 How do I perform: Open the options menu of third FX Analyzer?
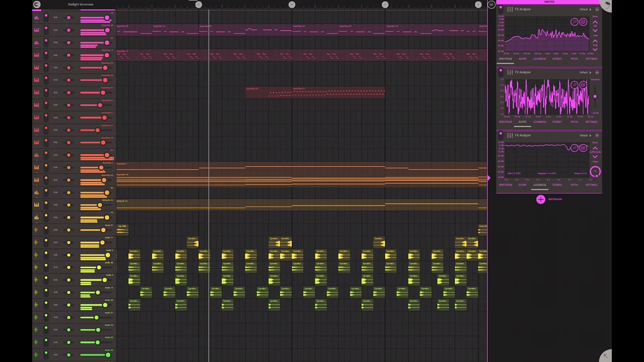click(x=597, y=135)
